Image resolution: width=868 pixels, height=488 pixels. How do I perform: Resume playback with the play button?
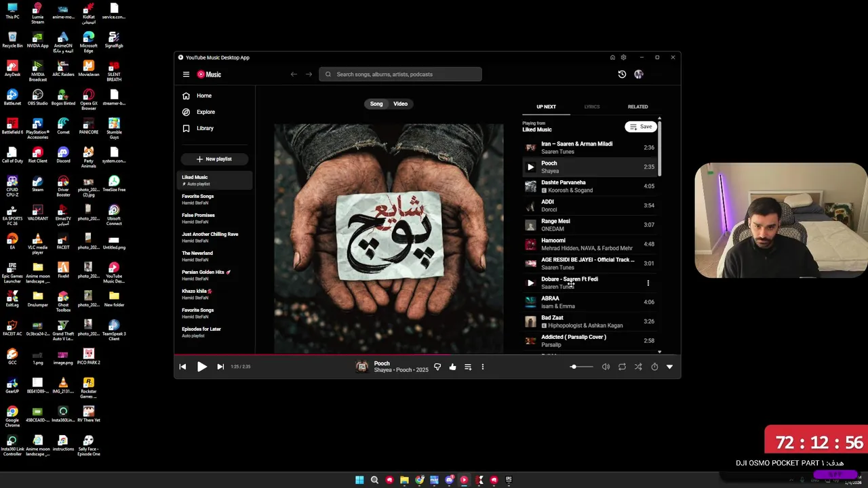click(201, 367)
